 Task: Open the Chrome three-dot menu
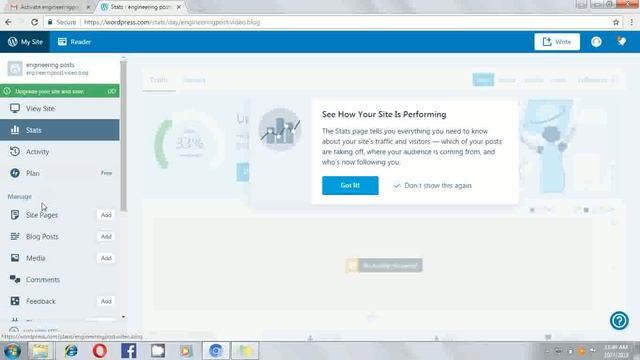[x=631, y=22]
